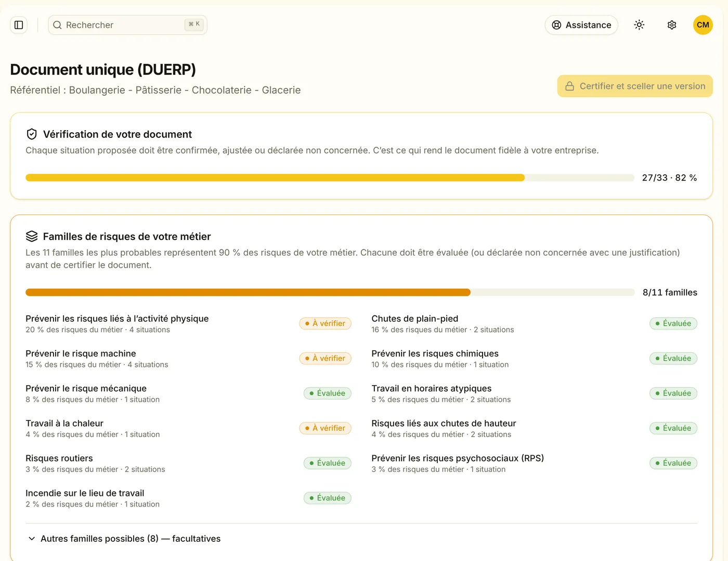Click the 27/33 · 82 % counter
The image size is (728, 561).
point(669,178)
